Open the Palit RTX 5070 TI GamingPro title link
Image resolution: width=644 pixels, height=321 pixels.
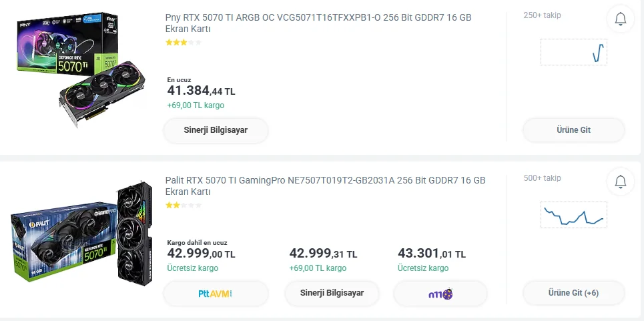pos(325,186)
